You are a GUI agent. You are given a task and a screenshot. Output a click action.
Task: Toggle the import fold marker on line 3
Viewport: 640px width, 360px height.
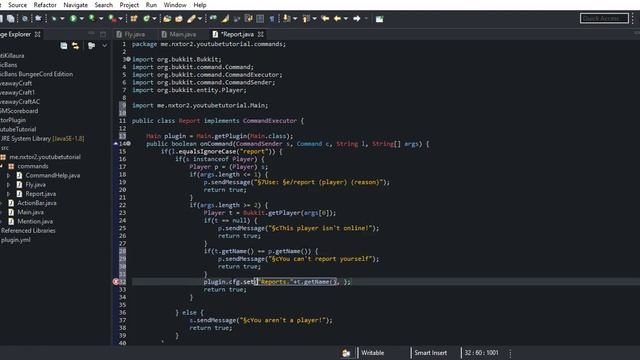[x=128, y=59]
